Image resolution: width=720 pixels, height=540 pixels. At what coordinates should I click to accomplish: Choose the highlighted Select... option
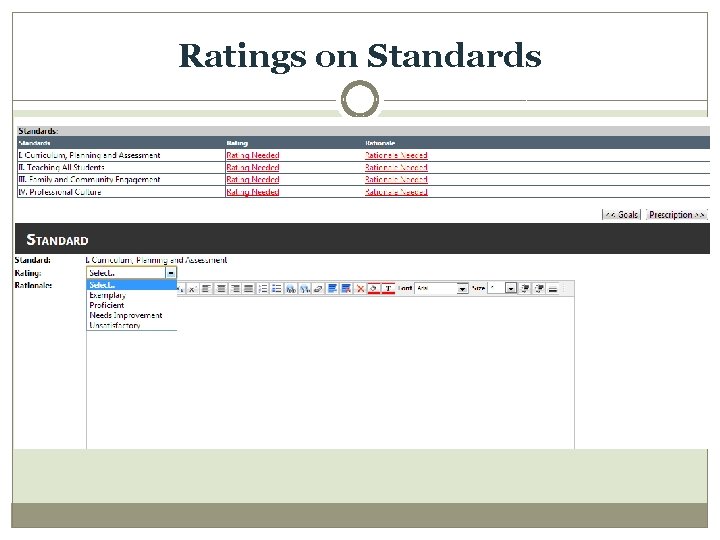tap(131, 285)
